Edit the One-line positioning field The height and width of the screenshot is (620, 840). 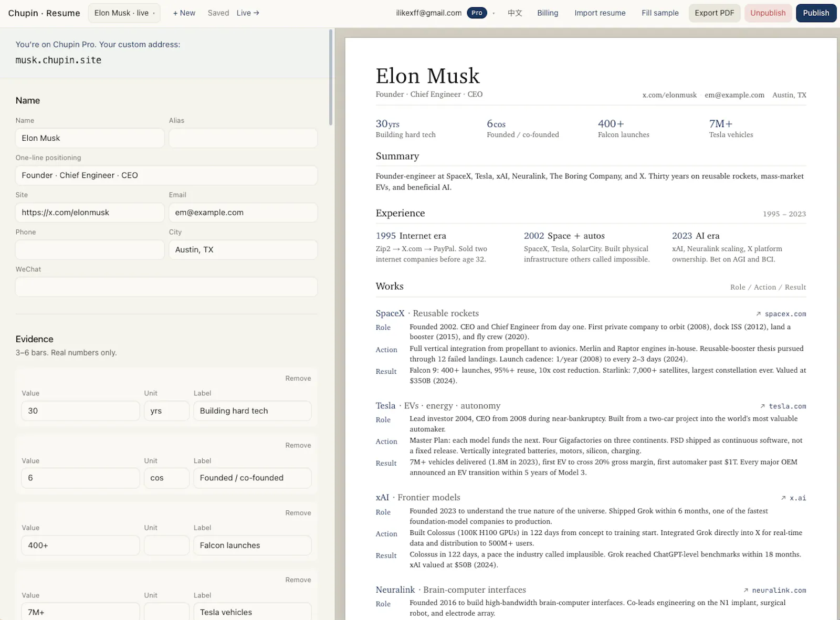[x=166, y=175]
